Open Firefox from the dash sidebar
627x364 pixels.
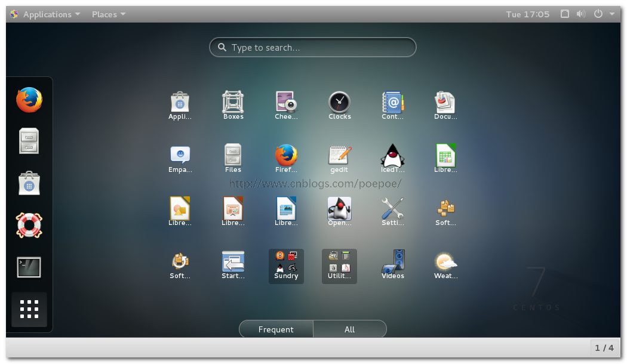coord(29,100)
